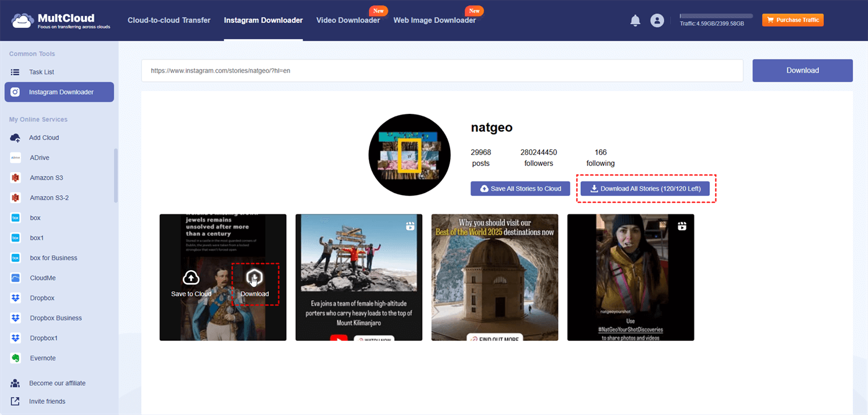Click the Add Cloud icon
The width and height of the screenshot is (868, 415).
(x=15, y=138)
